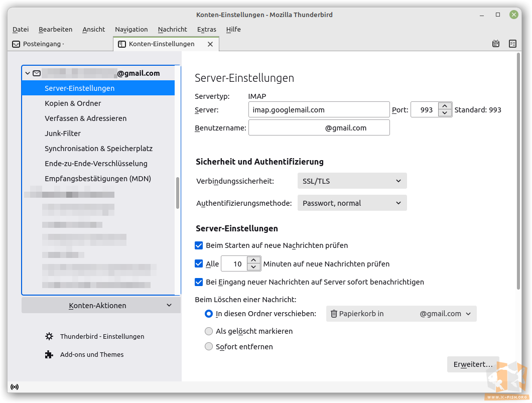Select Junk-Filter in the sidebar
This screenshot has height=403, width=532.
point(98,133)
